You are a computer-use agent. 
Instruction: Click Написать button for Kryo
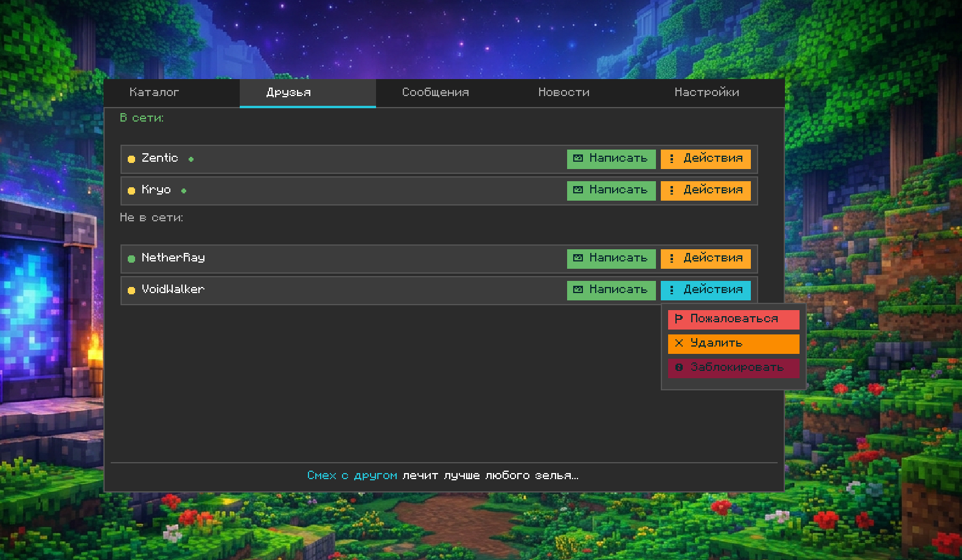pyautogui.click(x=612, y=190)
